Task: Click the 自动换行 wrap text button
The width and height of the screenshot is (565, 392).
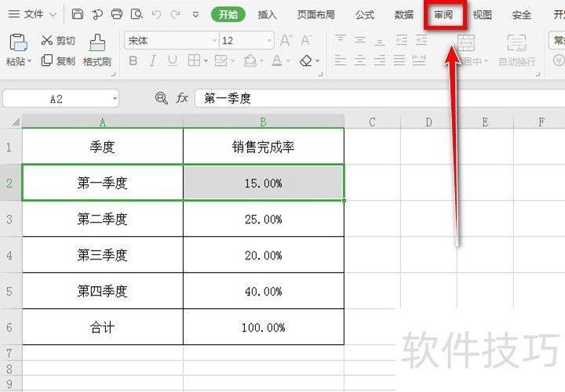Action: point(516,51)
